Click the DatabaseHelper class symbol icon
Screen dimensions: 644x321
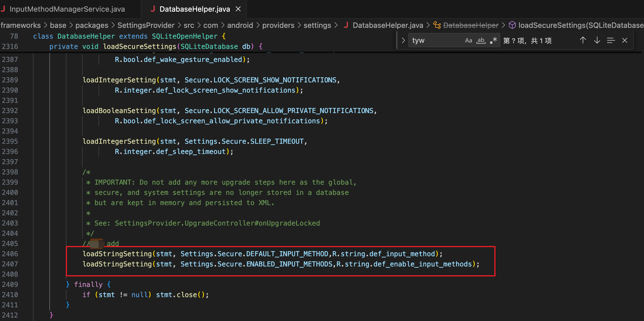coord(437,25)
